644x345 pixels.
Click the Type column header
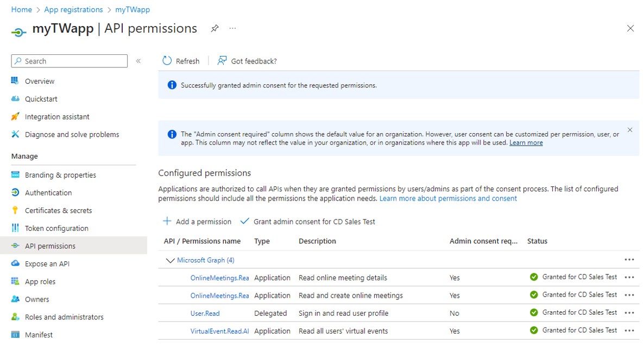click(262, 241)
